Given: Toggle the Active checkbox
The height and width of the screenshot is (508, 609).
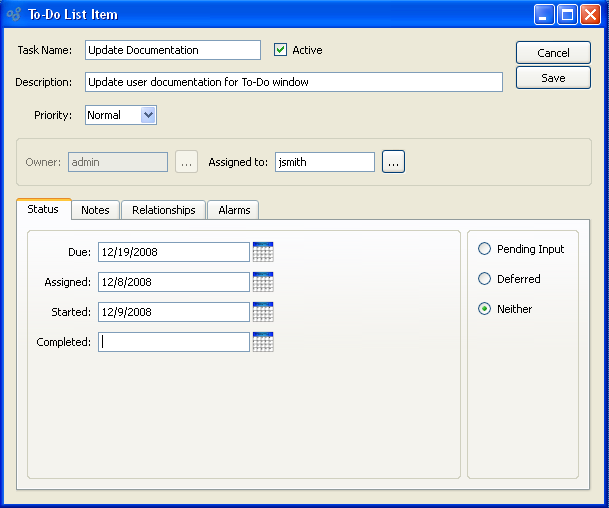Looking at the screenshot, I should click(281, 50).
